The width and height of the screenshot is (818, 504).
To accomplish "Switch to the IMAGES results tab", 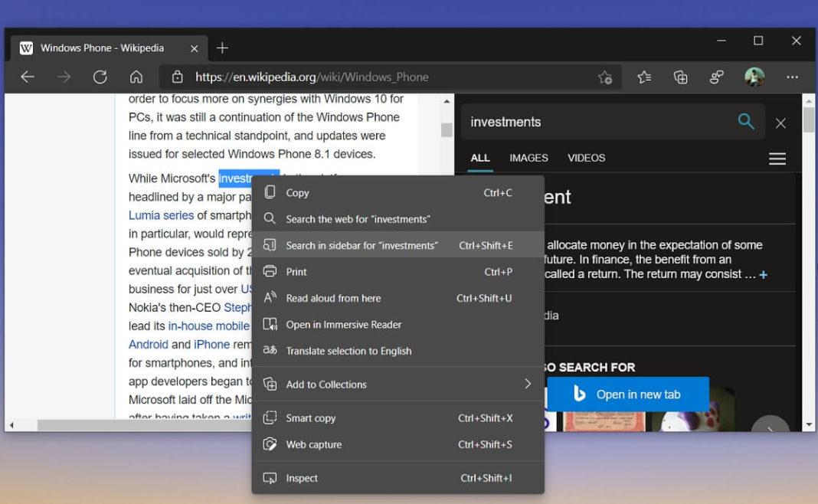I will [528, 158].
